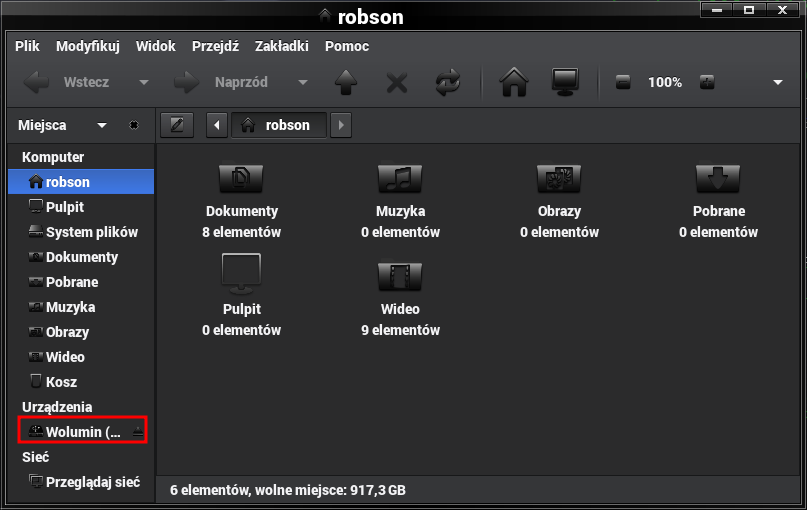Screen dimensions: 807x510
Task: Click the path bar left arrow
Action: click(x=217, y=125)
